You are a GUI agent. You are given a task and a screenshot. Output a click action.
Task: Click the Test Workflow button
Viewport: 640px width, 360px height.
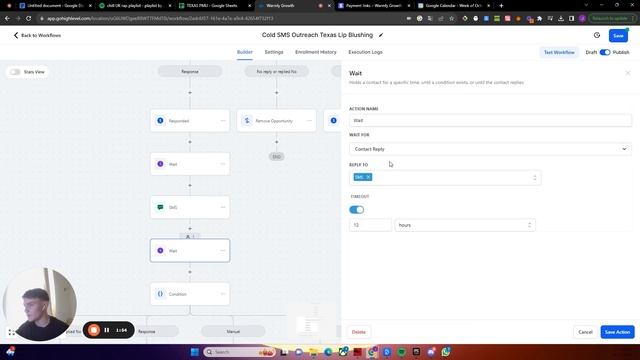(x=559, y=52)
